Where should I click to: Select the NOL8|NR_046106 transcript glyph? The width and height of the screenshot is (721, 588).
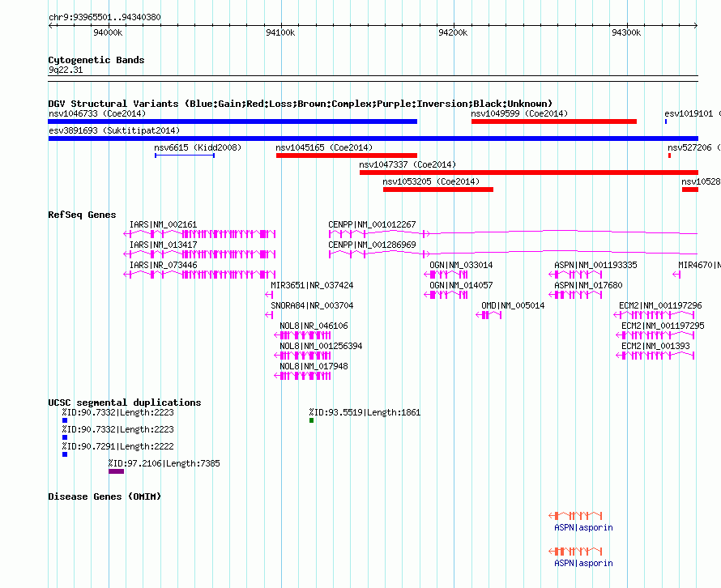point(302,335)
